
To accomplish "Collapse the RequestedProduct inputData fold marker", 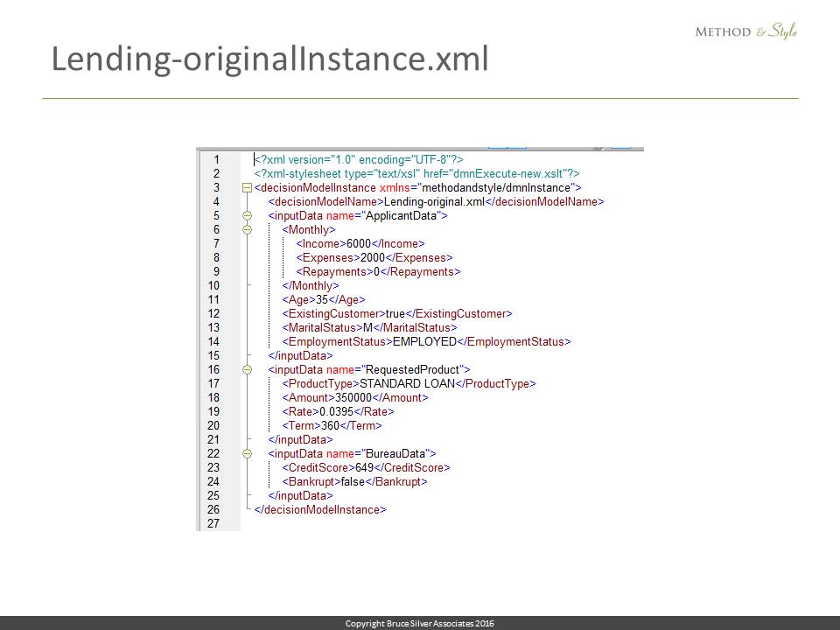I will 247,370.
